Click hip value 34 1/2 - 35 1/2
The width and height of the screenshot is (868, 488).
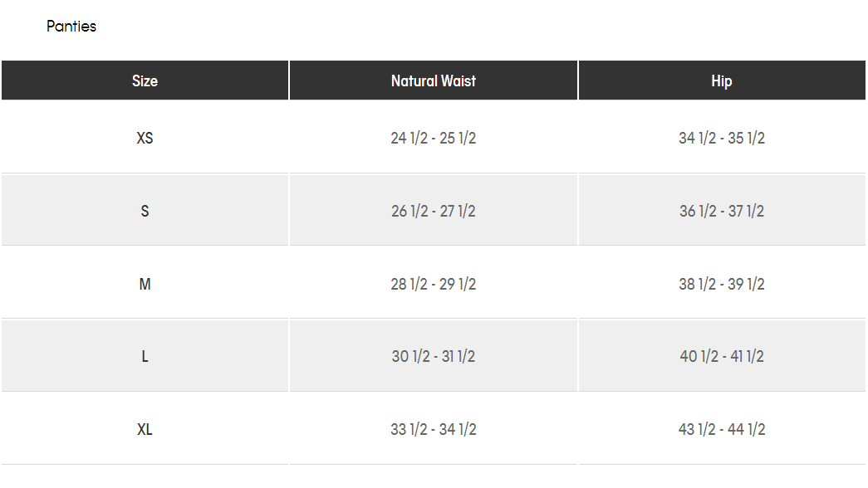[722, 138]
